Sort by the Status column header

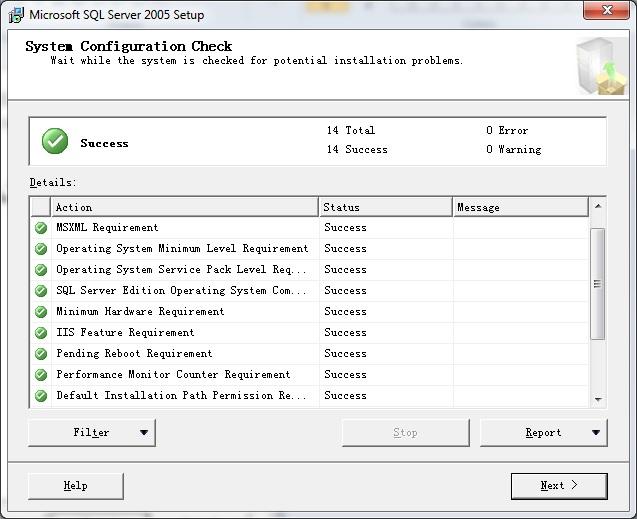tap(386, 207)
